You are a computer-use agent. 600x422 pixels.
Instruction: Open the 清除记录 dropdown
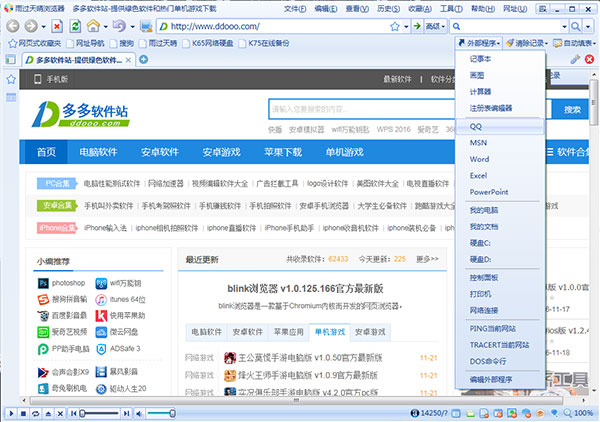pos(527,43)
